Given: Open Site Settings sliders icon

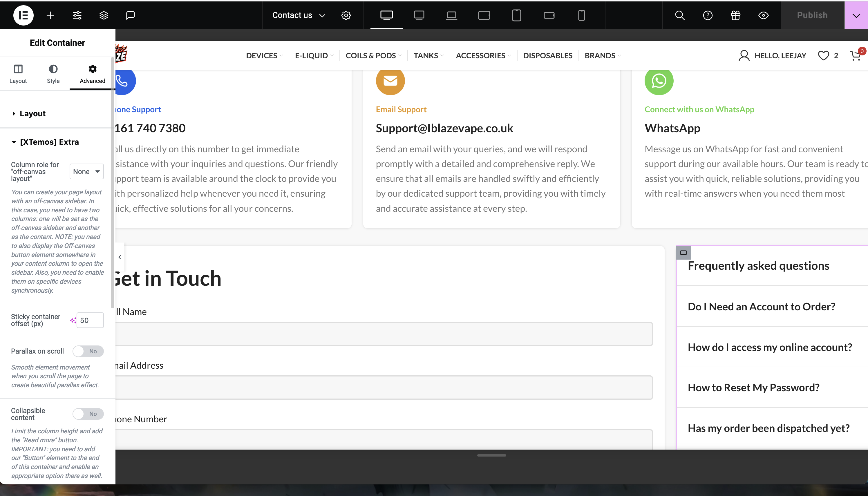Looking at the screenshot, I should [x=77, y=15].
